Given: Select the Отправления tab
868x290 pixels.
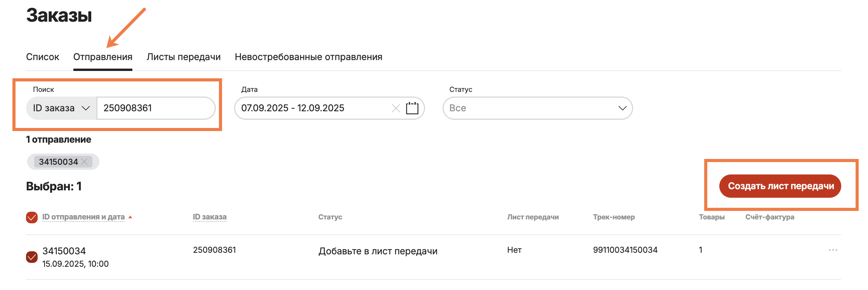Looking at the screenshot, I should (103, 57).
